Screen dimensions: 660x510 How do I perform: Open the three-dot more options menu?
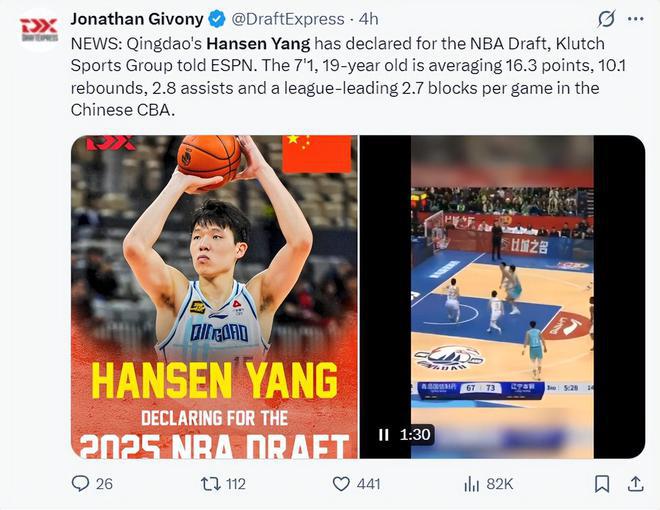636,19
